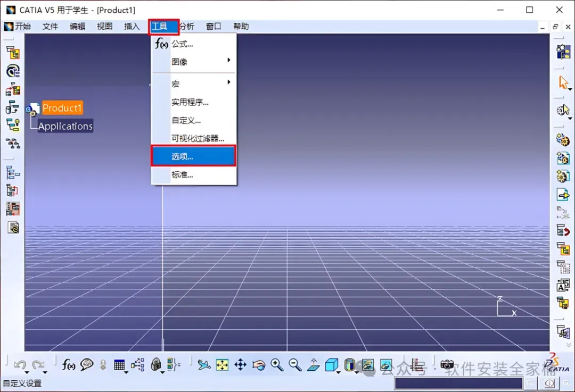Click the comment speech-bubble icon
This screenshot has height=392, width=575.
pyautogui.click(x=87, y=364)
